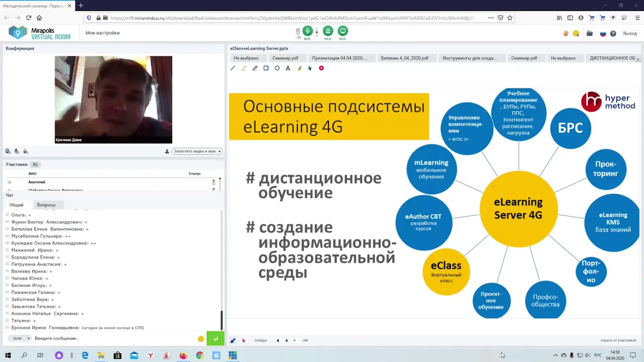The image size is (644, 362).
Task: Select the circle shape tool
Action: (277, 68)
